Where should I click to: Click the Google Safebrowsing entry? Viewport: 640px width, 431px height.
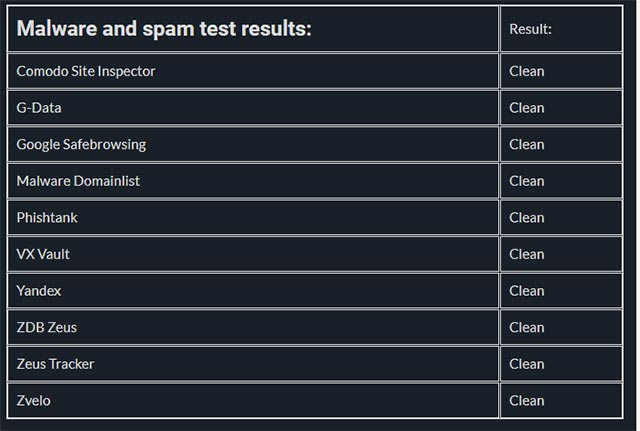tap(81, 144)
